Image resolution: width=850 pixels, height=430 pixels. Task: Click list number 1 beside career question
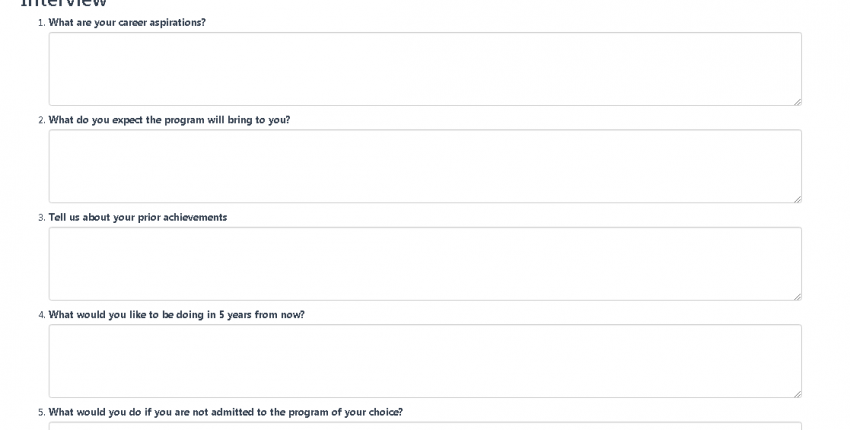click(x=42, y=23)
